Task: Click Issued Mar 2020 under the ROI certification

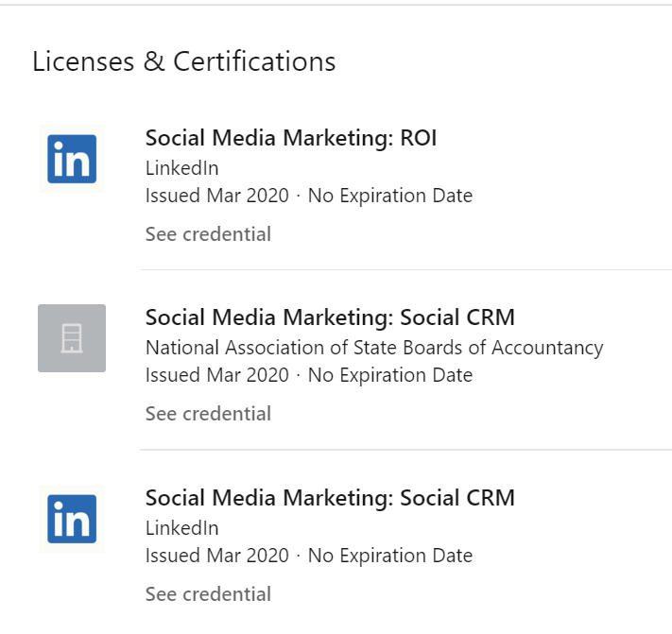Action: [x=216, y=197]
